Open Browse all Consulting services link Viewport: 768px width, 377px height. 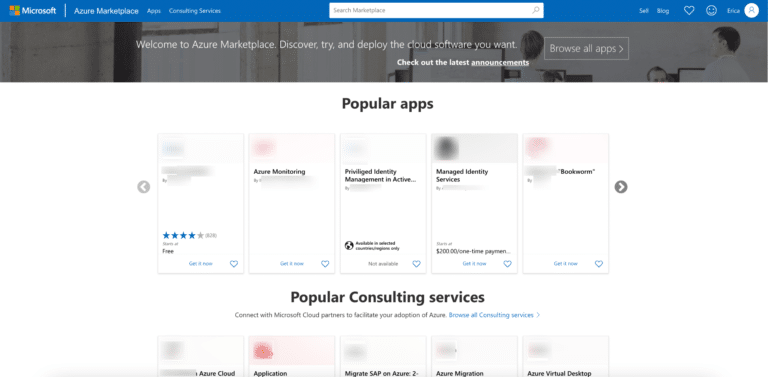494,315
